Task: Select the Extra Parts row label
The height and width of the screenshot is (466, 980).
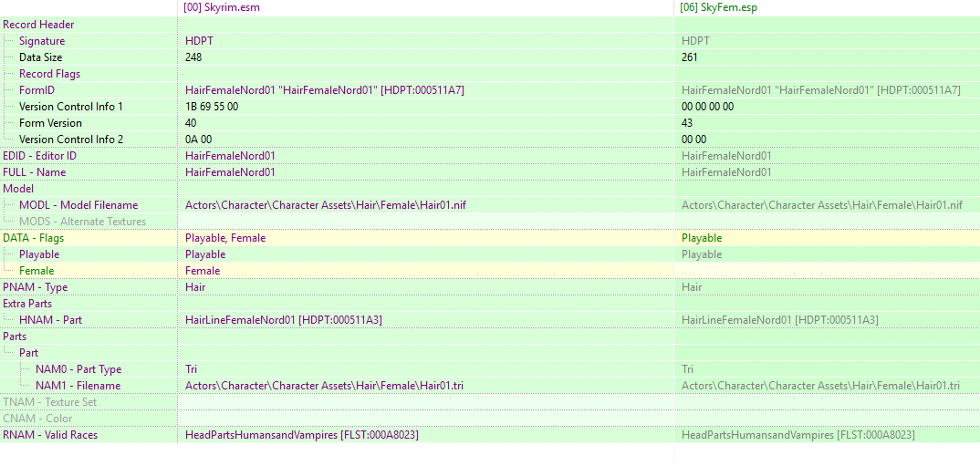Action: point(27,303)
